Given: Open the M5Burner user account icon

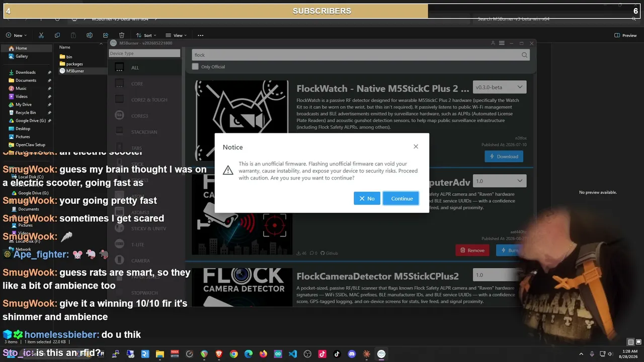Looking at the screenshot, I should click(493, 43).
